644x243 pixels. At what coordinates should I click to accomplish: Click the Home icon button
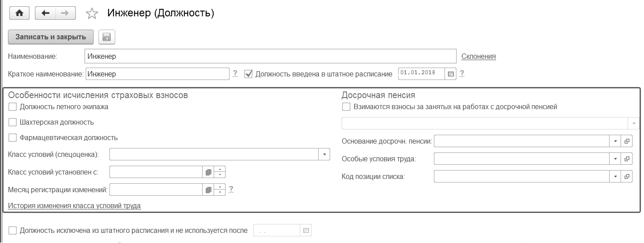(x=19, y=13)
